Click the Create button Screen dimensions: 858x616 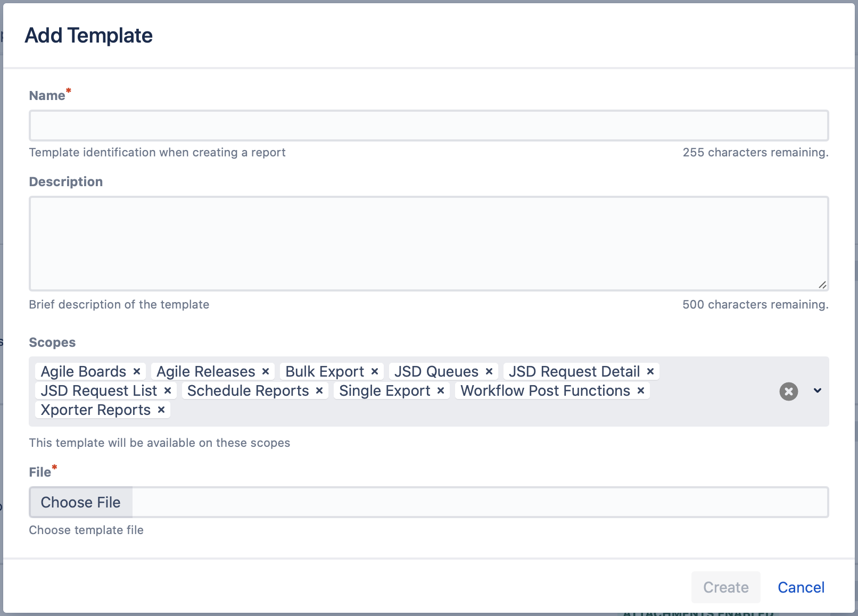725,587
